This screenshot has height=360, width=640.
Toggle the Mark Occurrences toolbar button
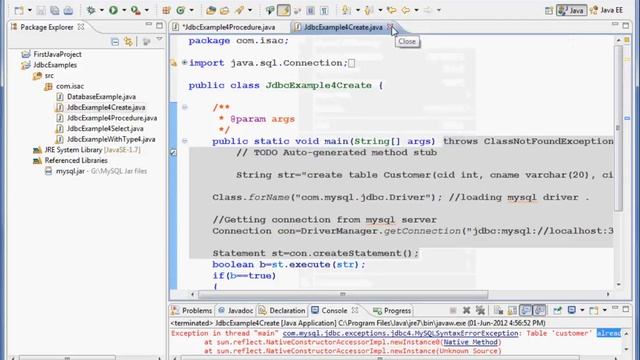coord(284,10)
